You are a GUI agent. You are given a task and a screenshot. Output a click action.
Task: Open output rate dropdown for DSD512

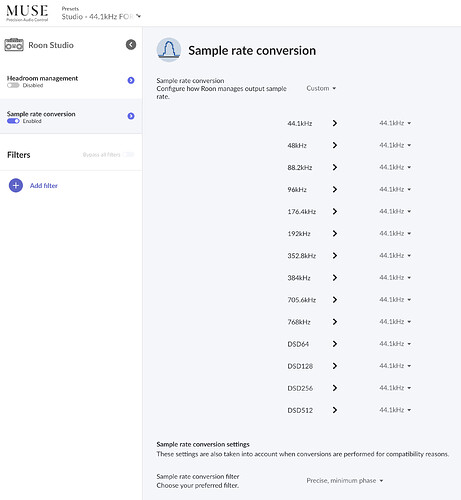395,410
